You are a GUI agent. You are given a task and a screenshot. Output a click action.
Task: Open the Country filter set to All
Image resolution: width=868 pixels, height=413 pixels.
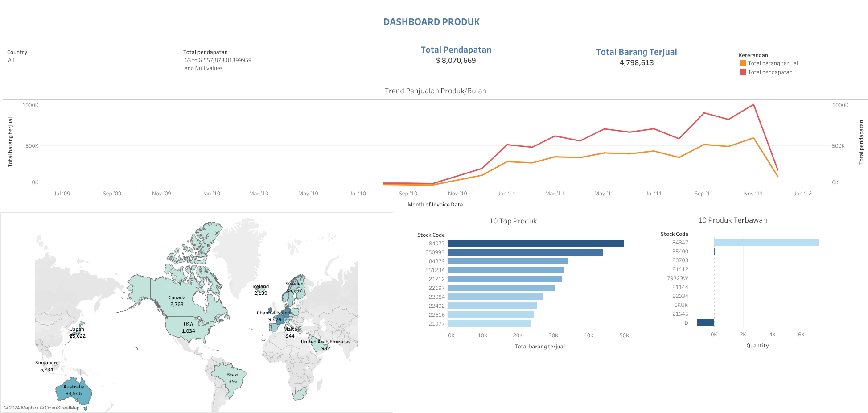[11, 60]
